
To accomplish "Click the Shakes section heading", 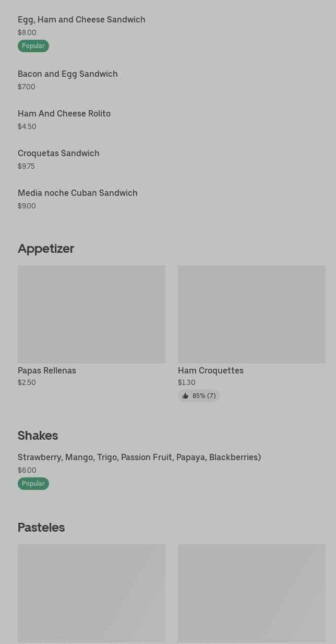I will 38,436.
